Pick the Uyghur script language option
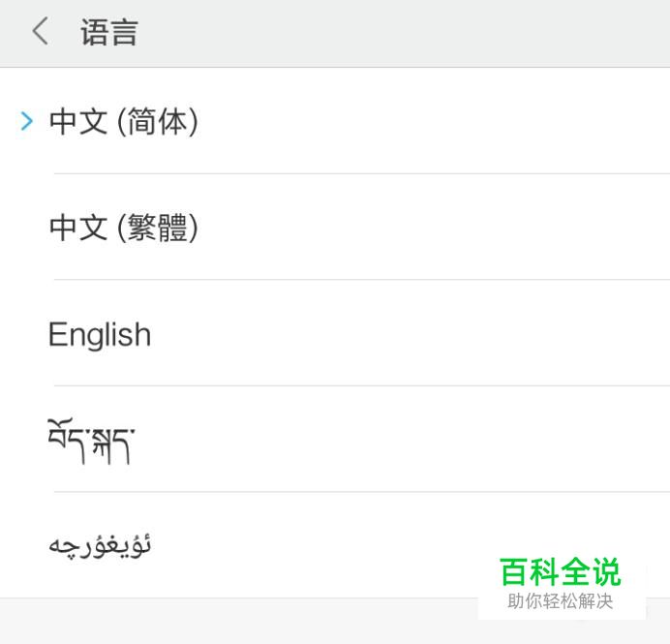The width and height of the screenshot is (670, 644). (335, 545)
